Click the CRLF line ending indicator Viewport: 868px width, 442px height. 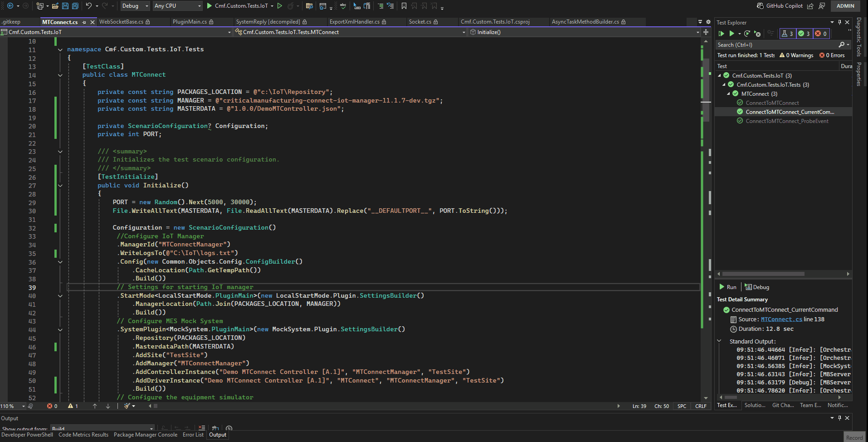click(701, 406)
